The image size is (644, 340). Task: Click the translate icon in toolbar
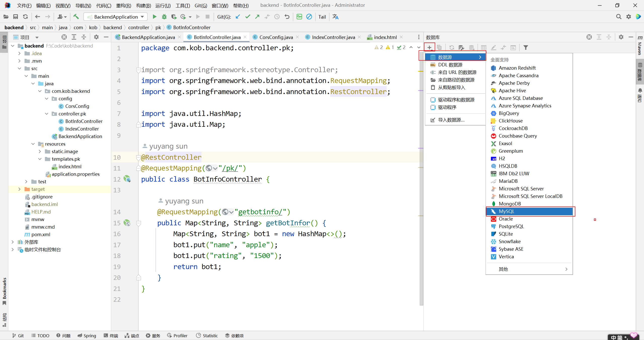coord(335,17)
